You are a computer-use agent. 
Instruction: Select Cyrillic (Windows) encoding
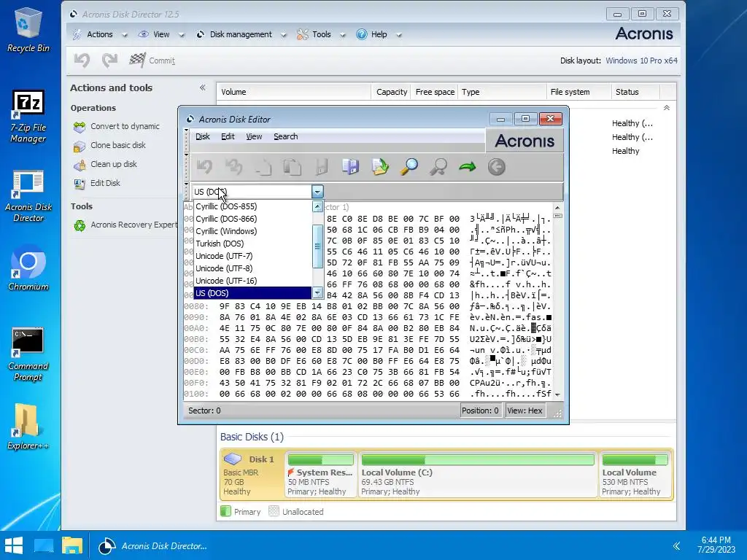tap(252, 231)
